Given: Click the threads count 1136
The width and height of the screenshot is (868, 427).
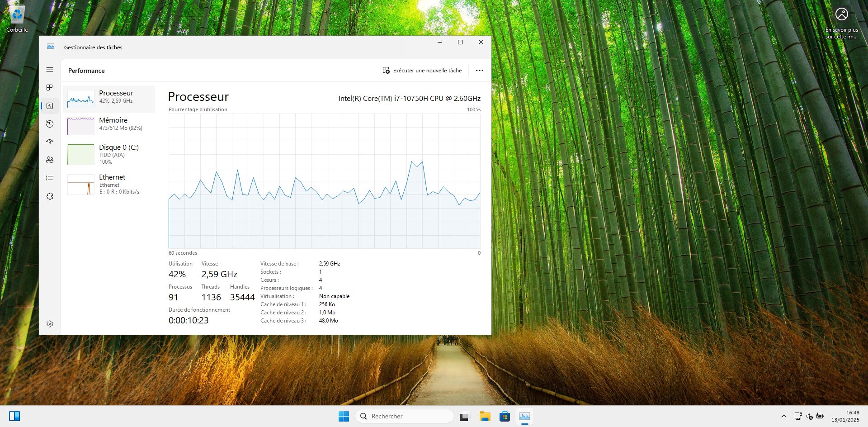Looking at the screenshot, I should pyautogui.click(x=211, y=297).
